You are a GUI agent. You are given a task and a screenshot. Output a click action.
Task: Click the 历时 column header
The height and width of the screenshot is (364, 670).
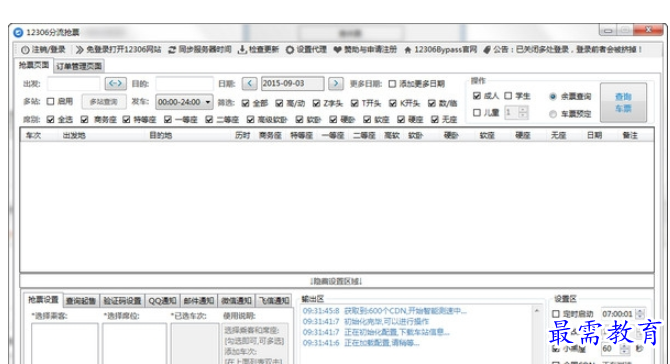[x=242, y=135]
